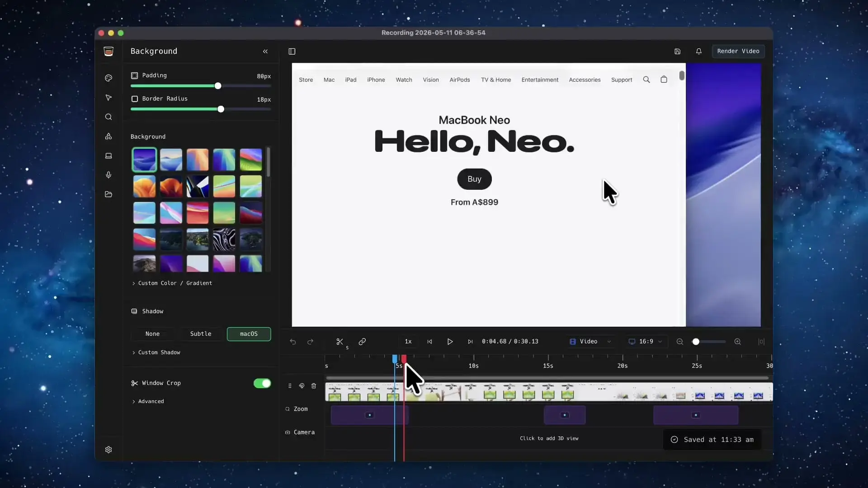The image size is (868, 488).
Task: Choose the black-and-white swirl wallpaper swatch
Action: coord(224,239)
